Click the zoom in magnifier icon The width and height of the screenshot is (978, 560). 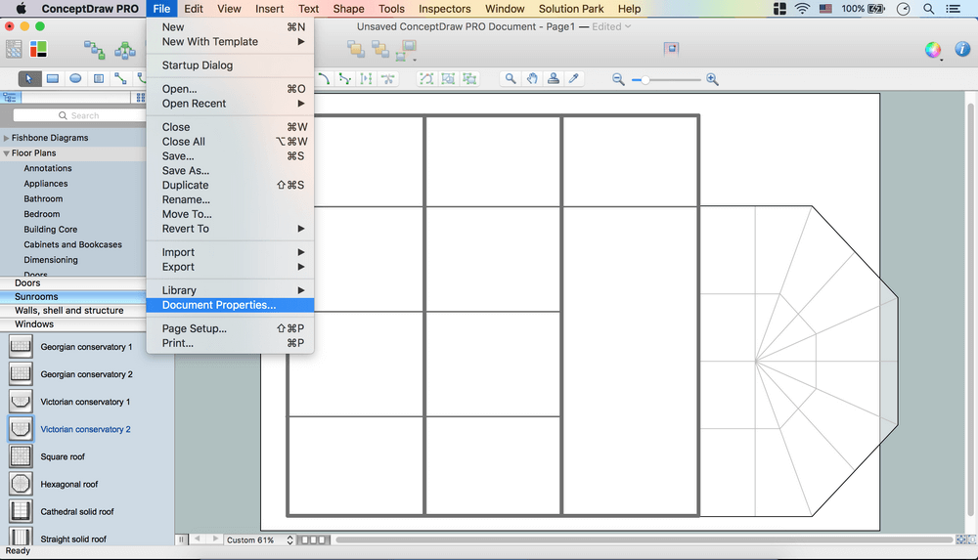pos(712,79)
